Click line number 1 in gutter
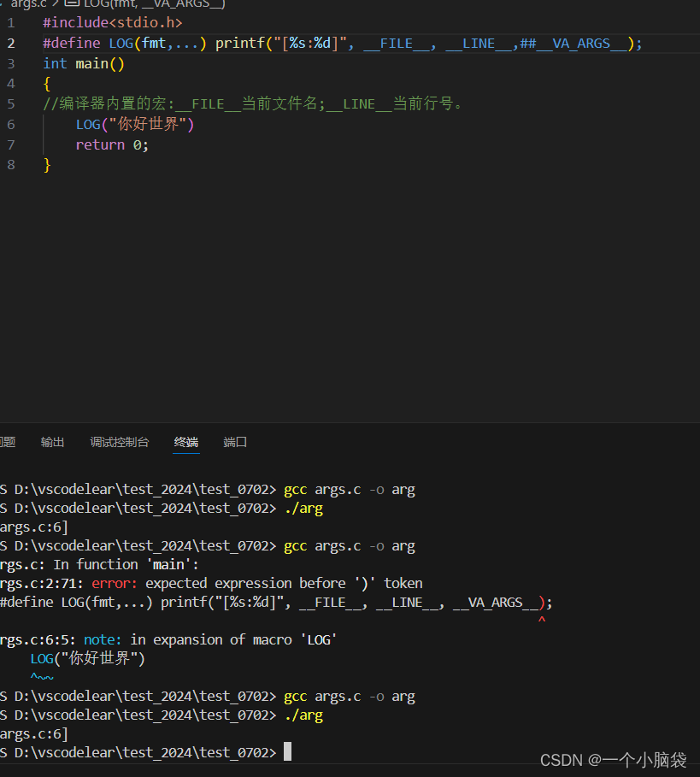 click(x=11, y=23)
